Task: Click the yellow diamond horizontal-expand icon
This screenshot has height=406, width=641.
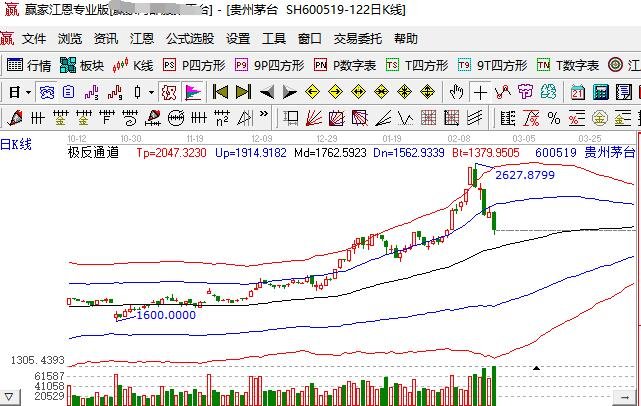Action: pos(358,92)
